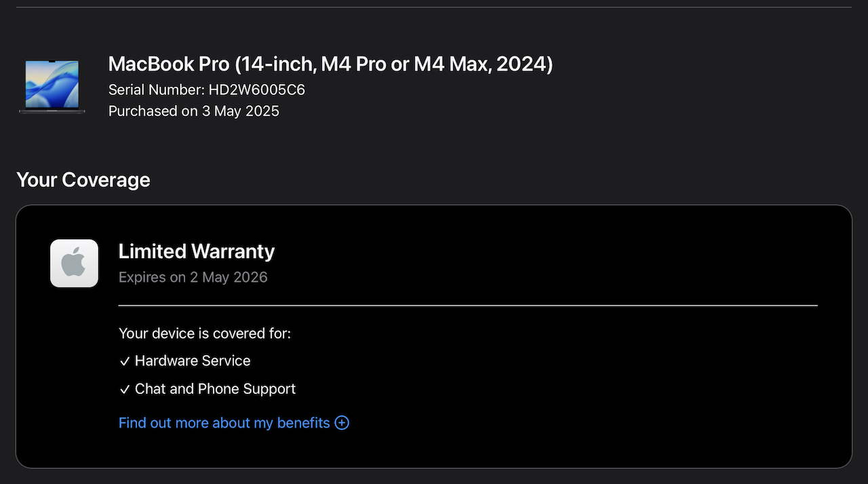Click Your device is covered for text
This screenshot has width=868, height=484.
205,334
